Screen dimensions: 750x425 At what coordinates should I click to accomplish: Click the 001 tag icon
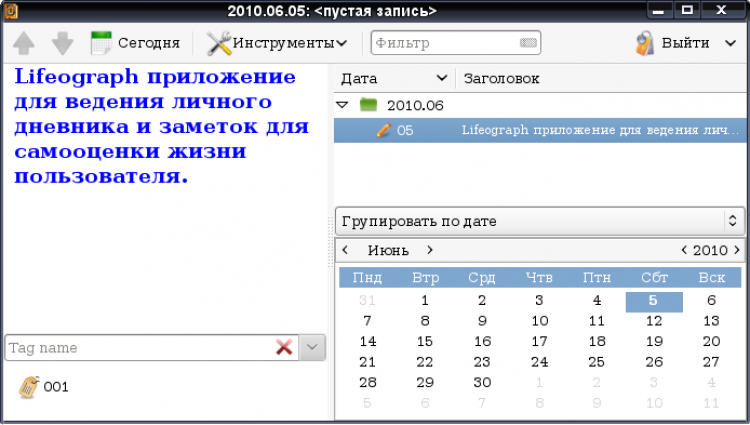pos(29,387)
